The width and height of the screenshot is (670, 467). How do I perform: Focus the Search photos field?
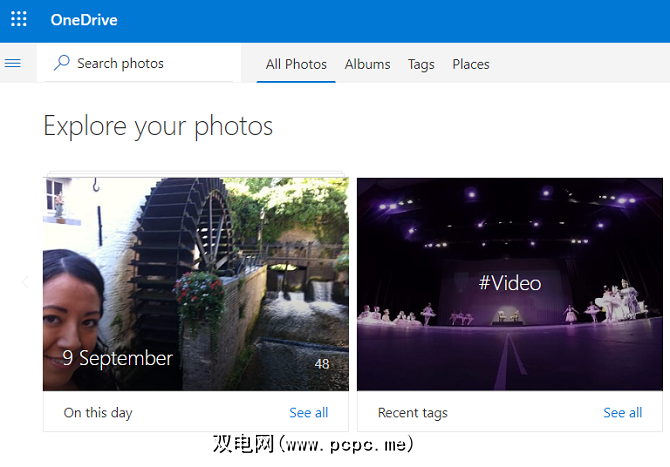pyautogui.click(x=139, y=63)
